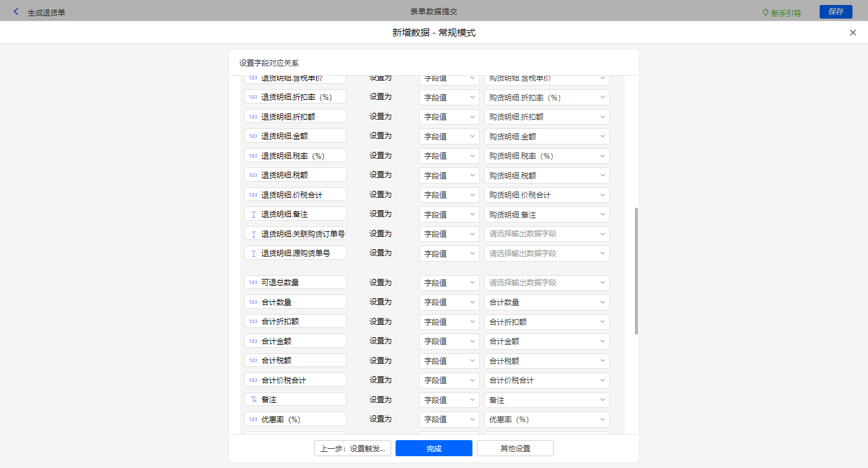Viewport: 868px width, 468px height.
Task: Click the 新手引导 lightbulb icon
Action: tap(765, 12)
